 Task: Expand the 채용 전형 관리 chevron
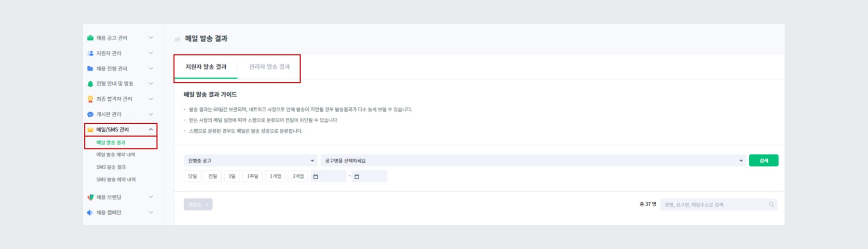tap(151, 68)
